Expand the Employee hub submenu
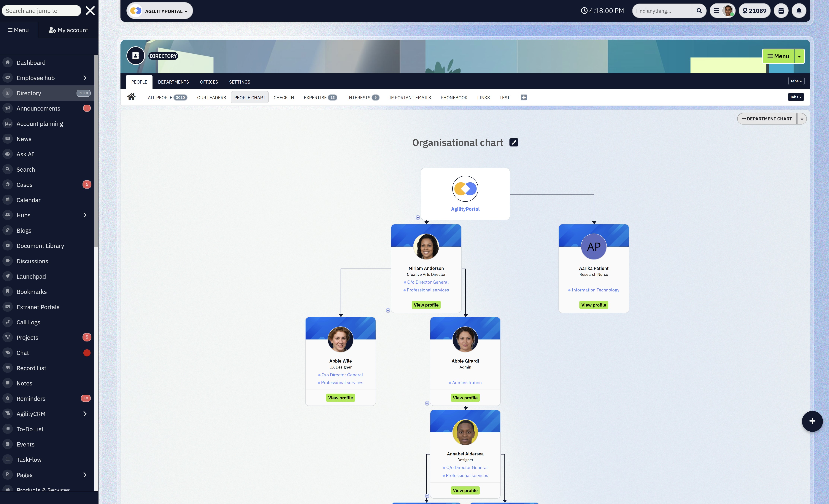 (x=85, y=78)
